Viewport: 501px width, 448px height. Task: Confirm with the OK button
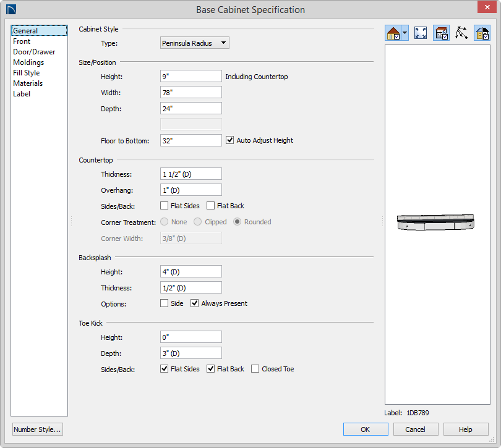366,429
